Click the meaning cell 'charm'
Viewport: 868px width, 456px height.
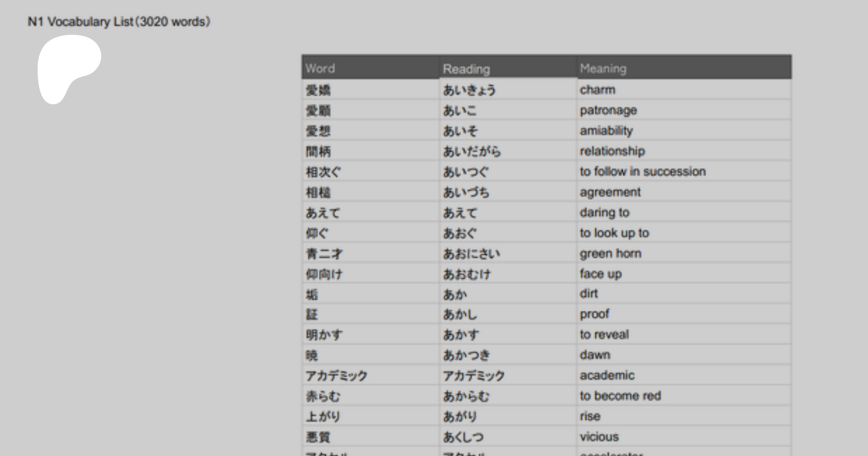click(x=597, y=90)
